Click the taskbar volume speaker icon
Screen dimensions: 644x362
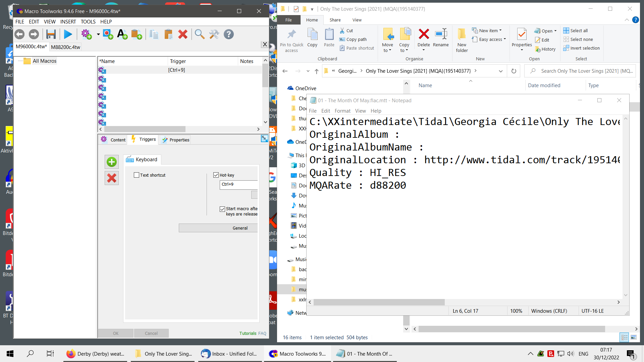click(571, 354)
